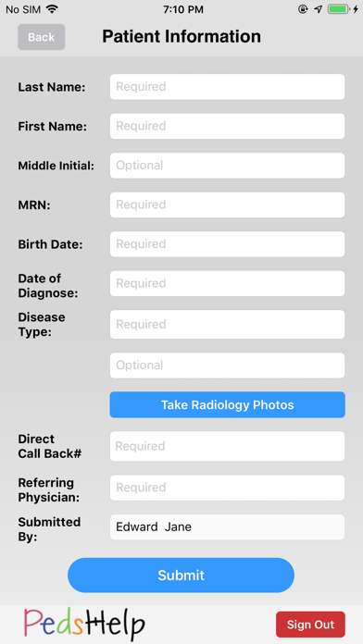Select the First Name input
This screenshot has width=363, height=644.
[227, 126]
